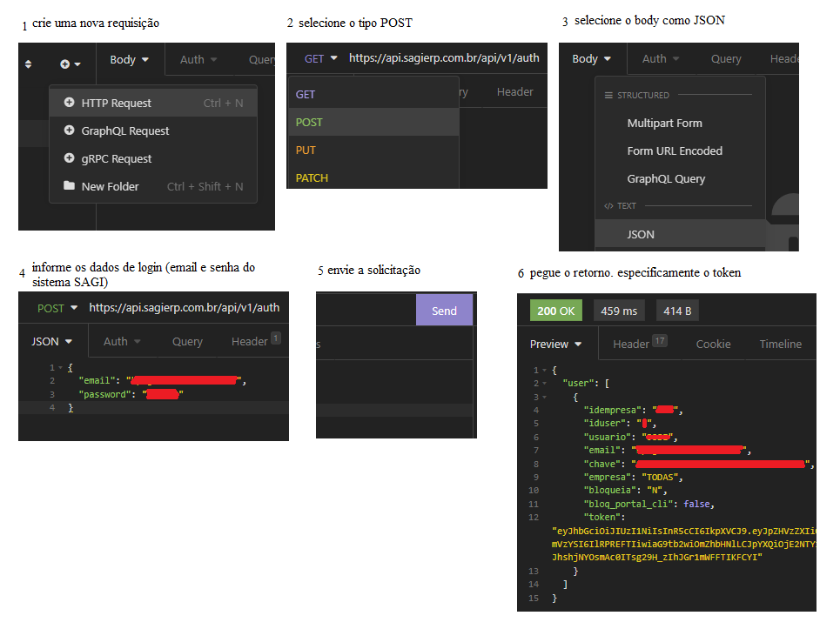Open the response Header tab with badge 17
840x629 pixels.
[640, 343]
